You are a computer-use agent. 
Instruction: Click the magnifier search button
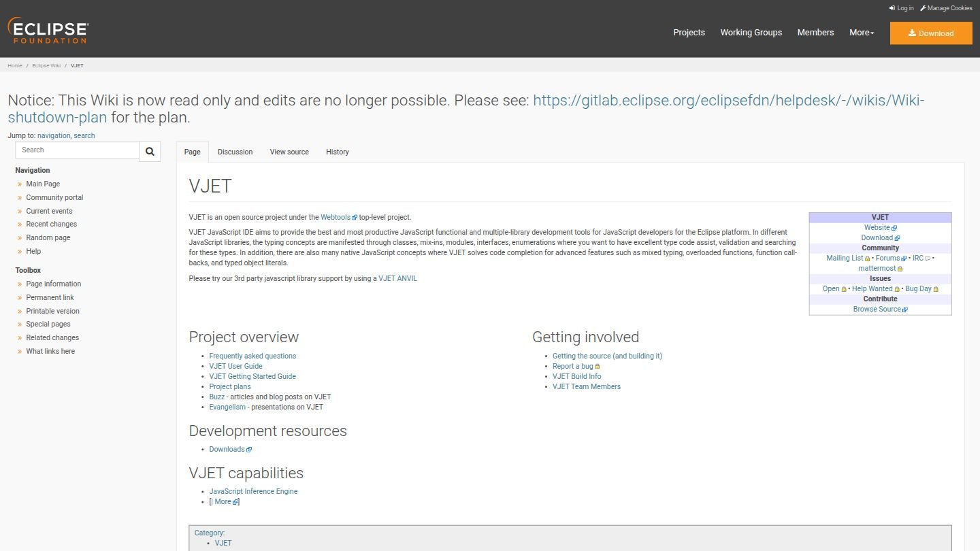point(150,151)
